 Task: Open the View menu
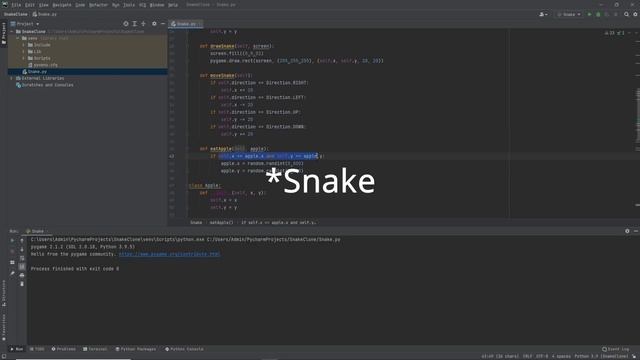pos(44,5)
